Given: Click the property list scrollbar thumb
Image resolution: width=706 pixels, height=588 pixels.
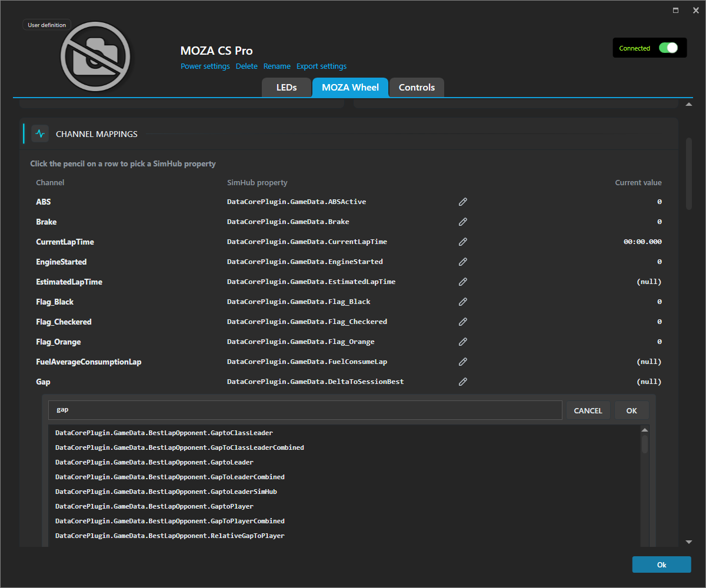Looking at the screenshot, I should point(645,444).
